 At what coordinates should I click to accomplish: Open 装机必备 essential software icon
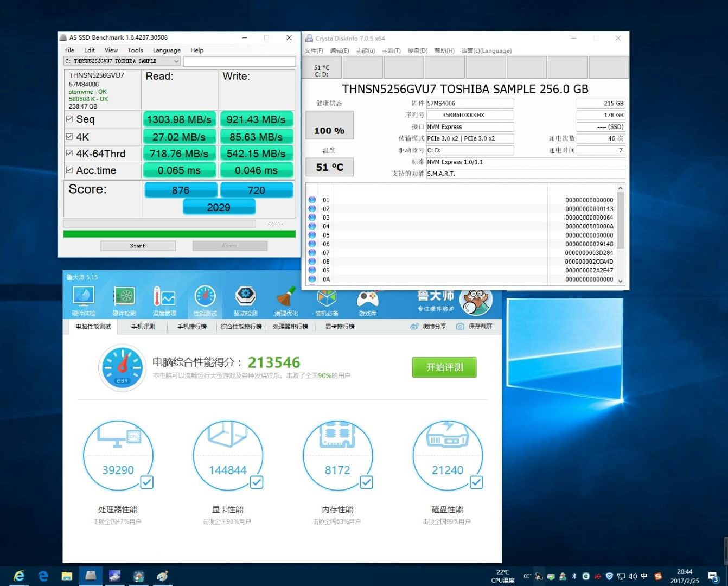[x=327, y=301]
